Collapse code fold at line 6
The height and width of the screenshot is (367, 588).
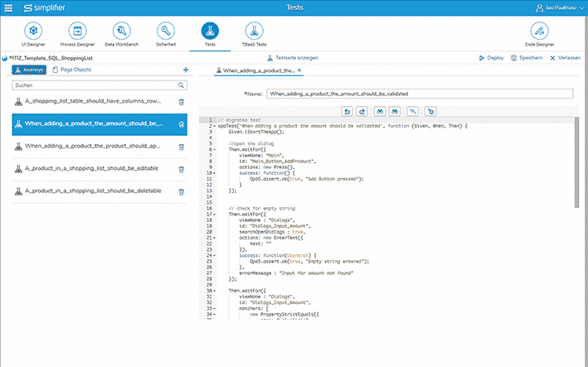(x=215, y=150)
